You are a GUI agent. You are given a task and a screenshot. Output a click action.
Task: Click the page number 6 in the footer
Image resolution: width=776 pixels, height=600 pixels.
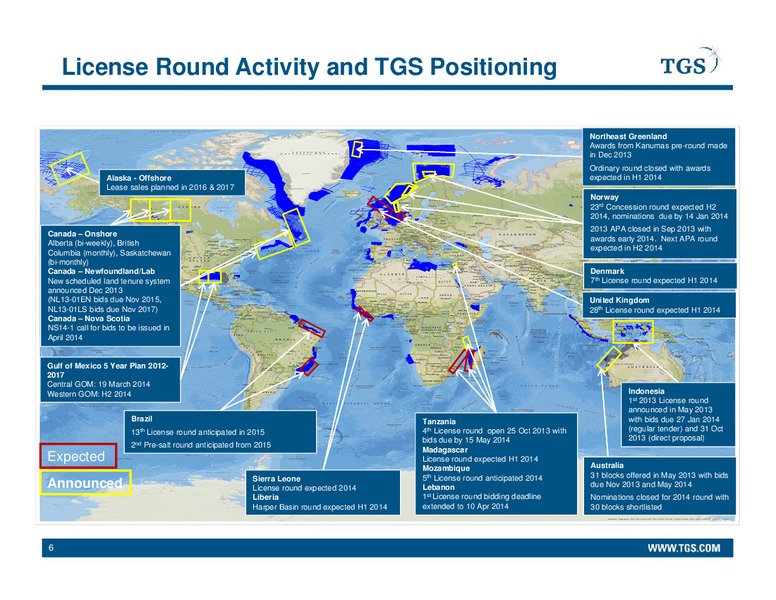pos(51,548)
